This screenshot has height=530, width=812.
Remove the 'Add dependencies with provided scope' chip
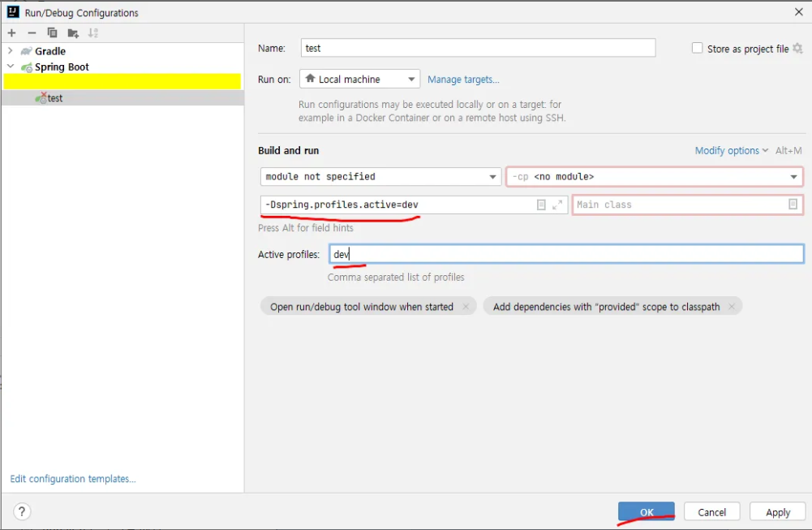[x=731, y=307]
